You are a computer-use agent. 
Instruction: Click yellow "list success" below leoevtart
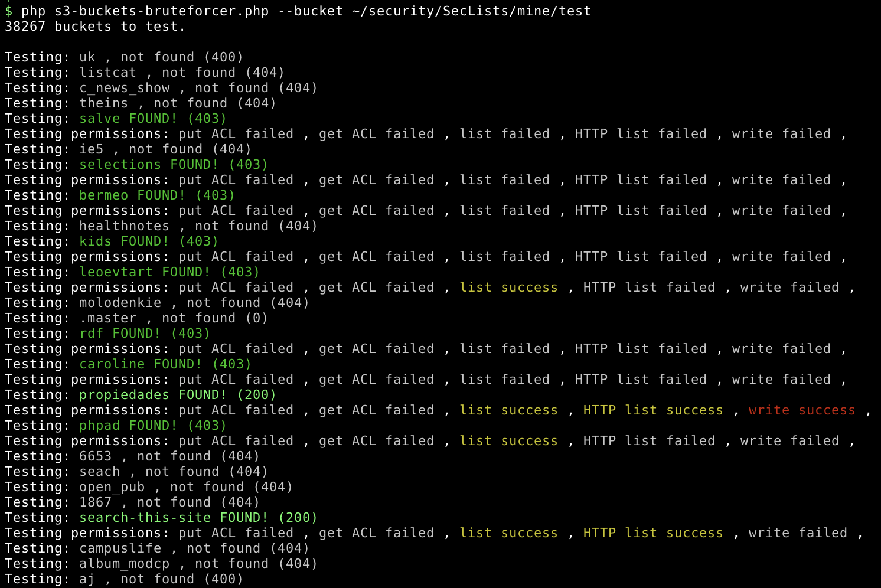[x=508, y=288]
